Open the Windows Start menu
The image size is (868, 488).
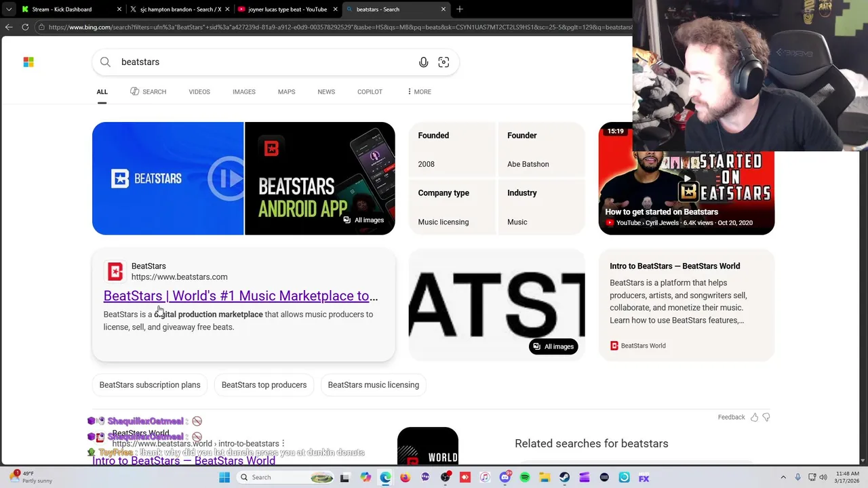click(224, 477)
